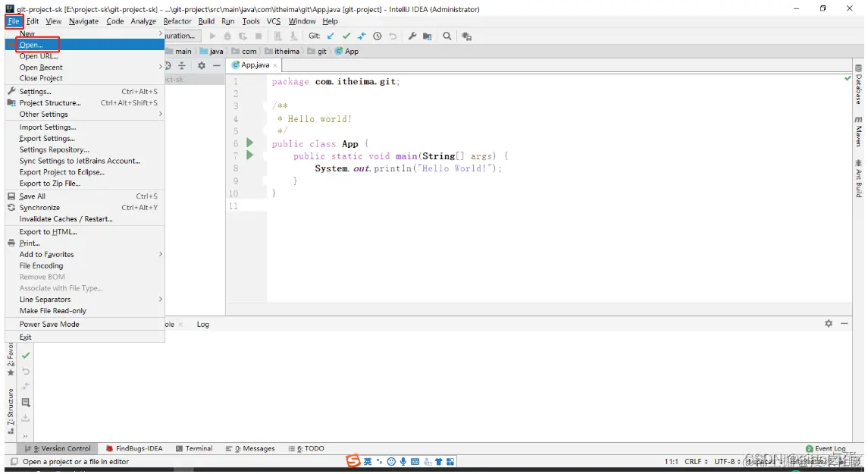Expand the Other Settings submenu
The width and height of the screenshot is (868, 474).
point(85,114)
